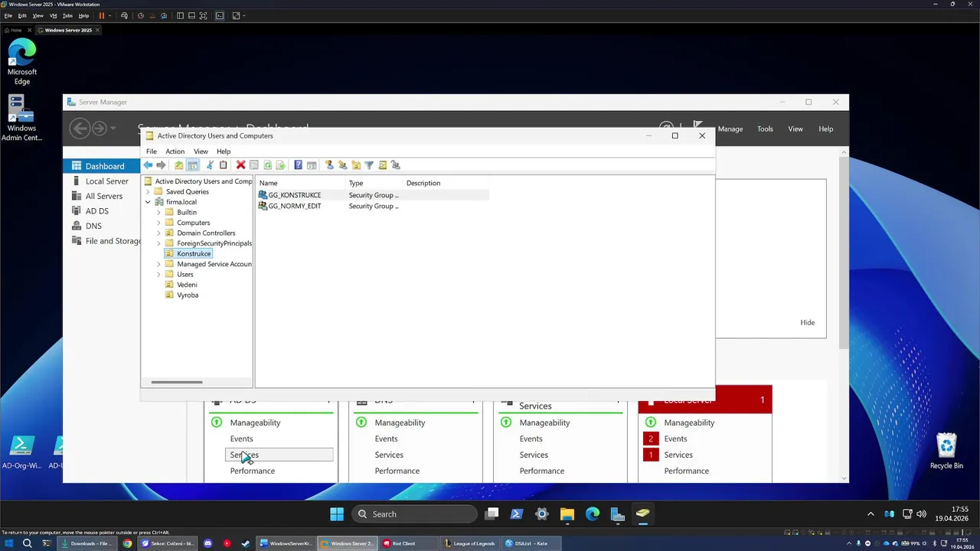
Task: Click Hide link in Server Manager welcome tile
Action: click(x=808, y=322)
